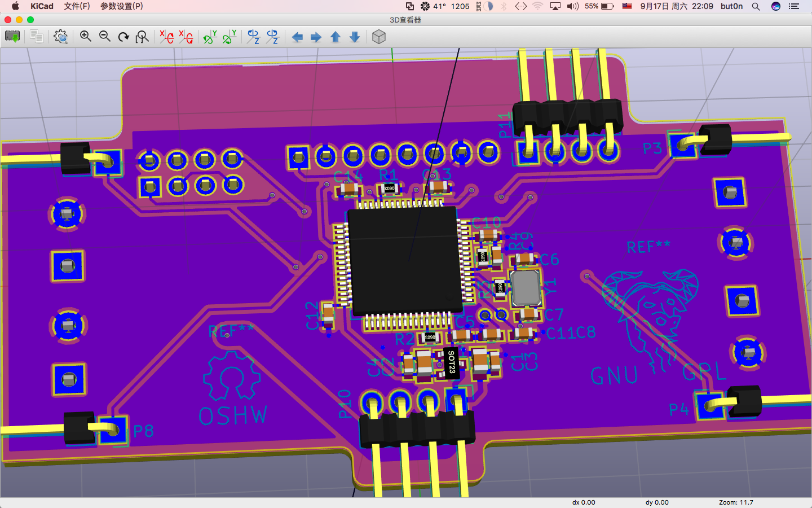Rotate Y clockwise (first green Y icon)

210,37
